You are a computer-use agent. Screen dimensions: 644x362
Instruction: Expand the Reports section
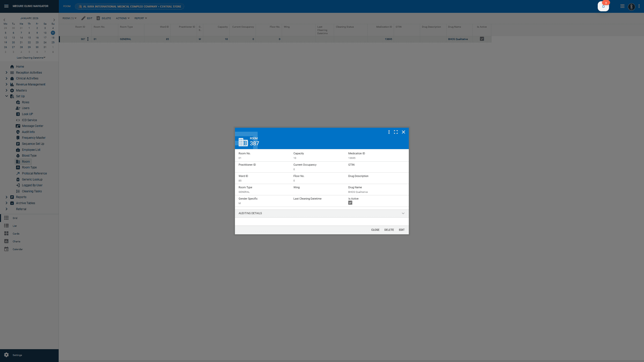click(x=6, y=197)
